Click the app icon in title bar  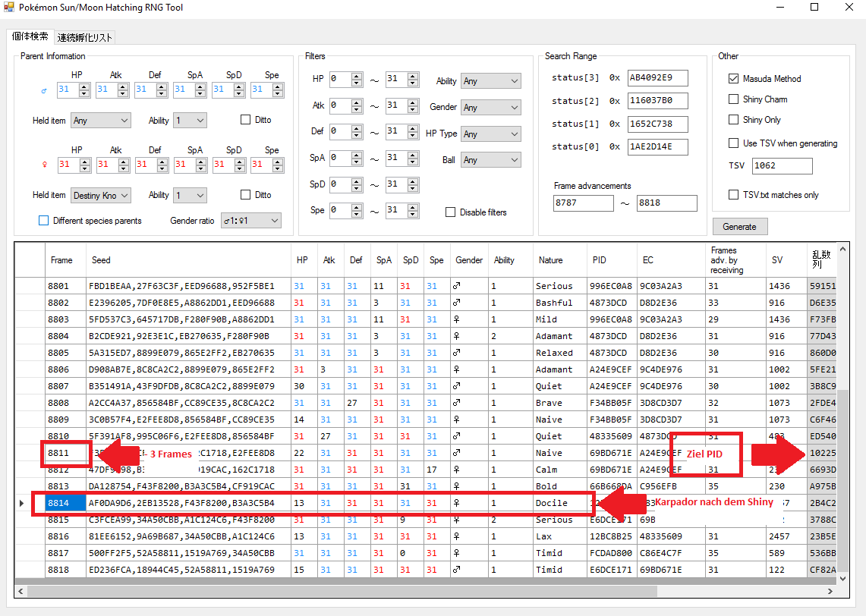tap(9, 8)
